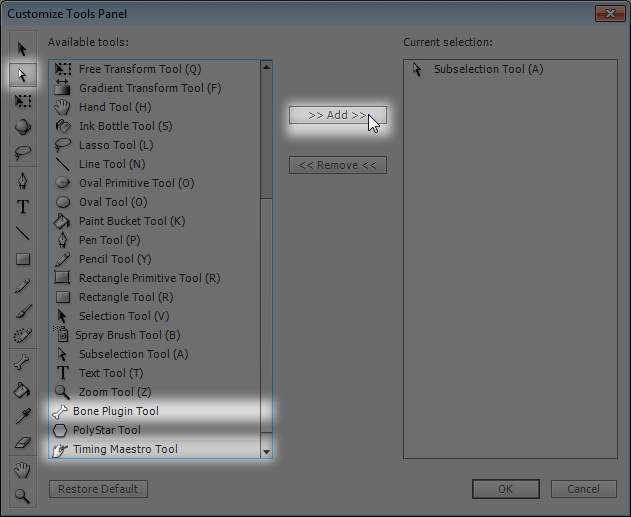Confirm with the OK button
The height and width of the screenshot is (517, 631).
[x=505, y=489]
